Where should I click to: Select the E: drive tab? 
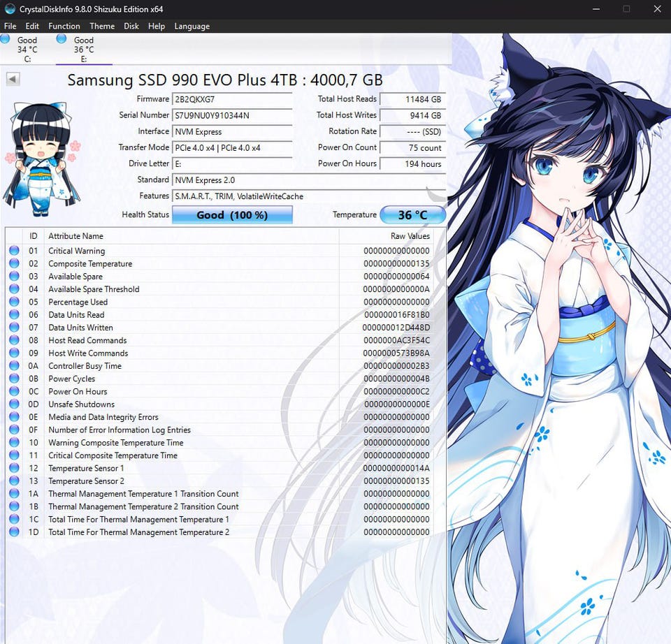point(84,49)
